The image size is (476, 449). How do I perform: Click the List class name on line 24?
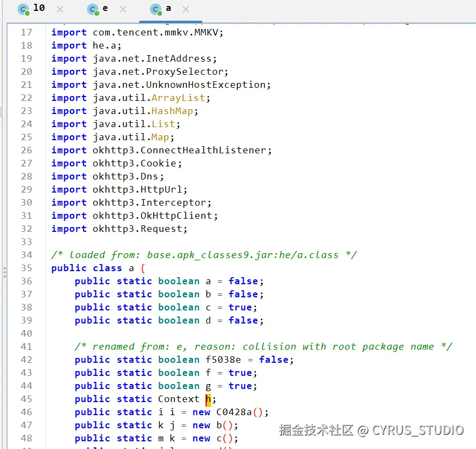tap(164, 124)
